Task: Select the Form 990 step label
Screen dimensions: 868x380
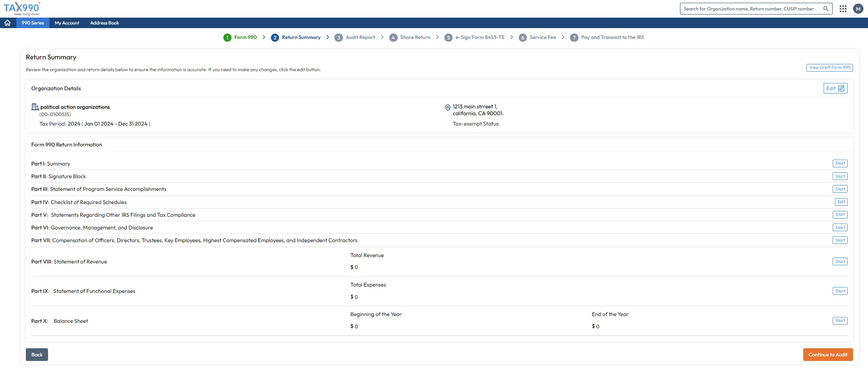Action: click(246, 37)
